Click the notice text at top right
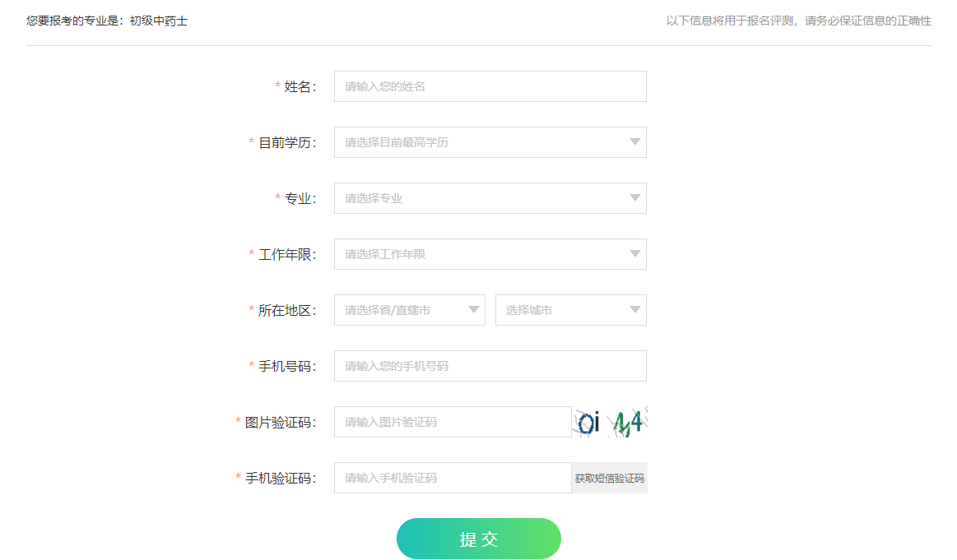 [x=801, y=21]
